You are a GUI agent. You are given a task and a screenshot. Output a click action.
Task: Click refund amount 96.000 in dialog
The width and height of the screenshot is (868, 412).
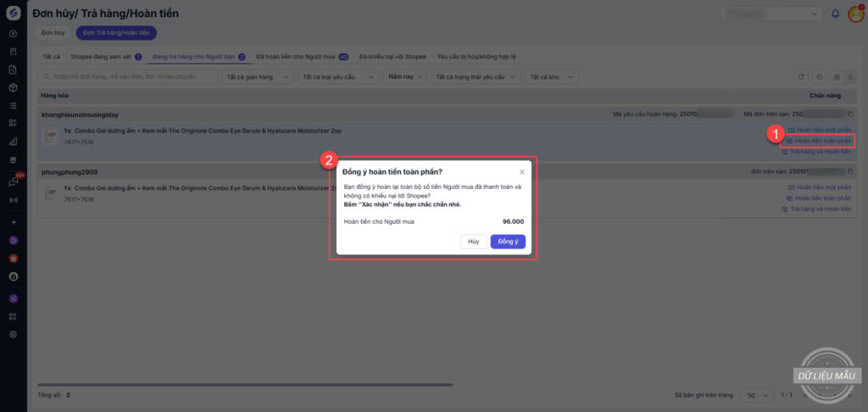click(x=513, y=222)
